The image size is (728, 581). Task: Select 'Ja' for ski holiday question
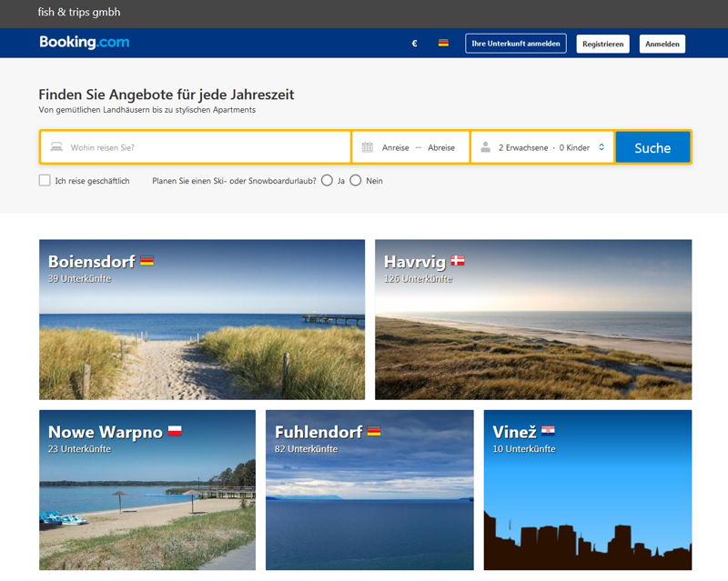(327, 180)
